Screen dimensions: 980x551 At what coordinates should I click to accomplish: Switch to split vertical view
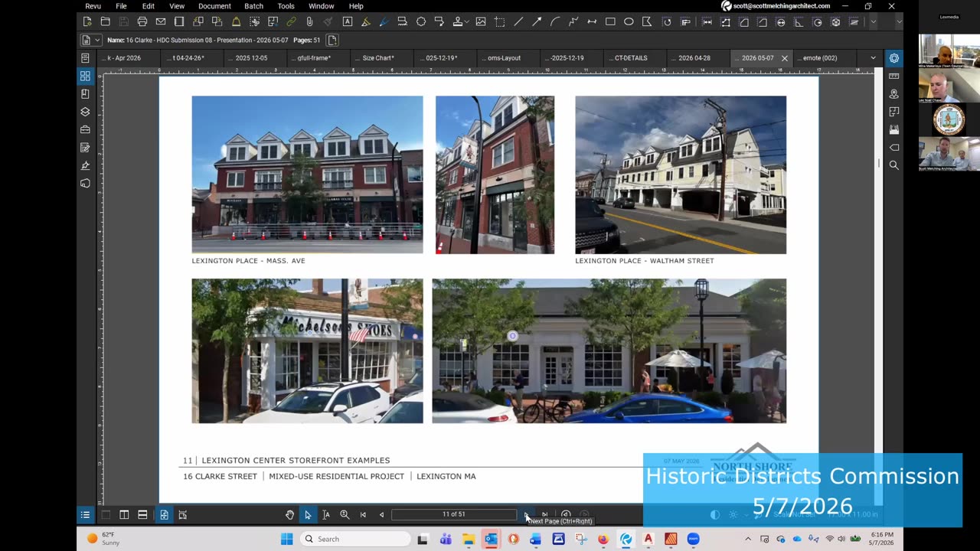pyautogui.click(x=124, y=515)
